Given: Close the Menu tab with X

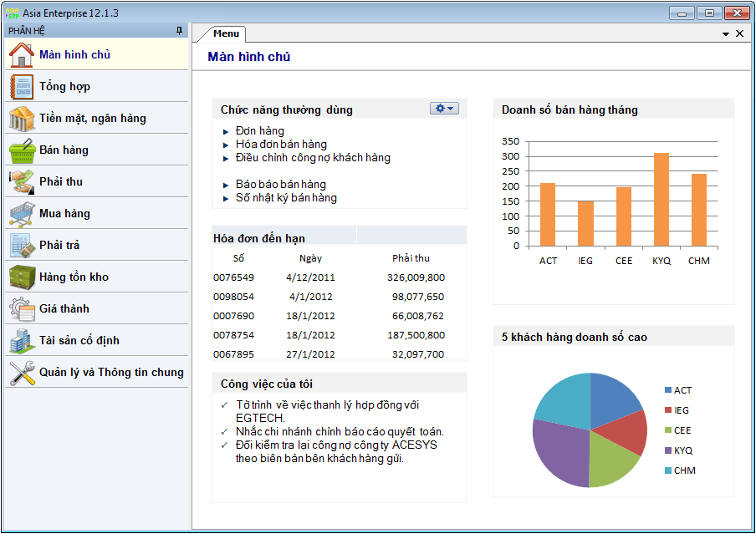Looking at the screenshot, I should coord(739,34).
